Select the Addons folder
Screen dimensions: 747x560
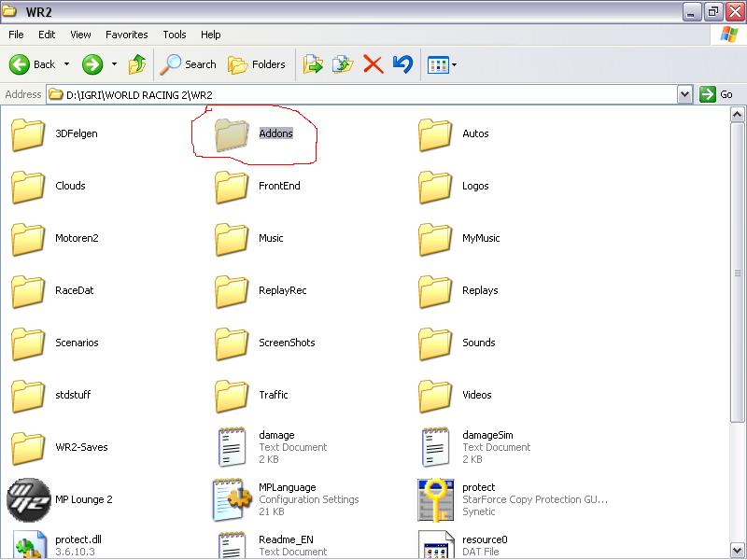(231, 134)
